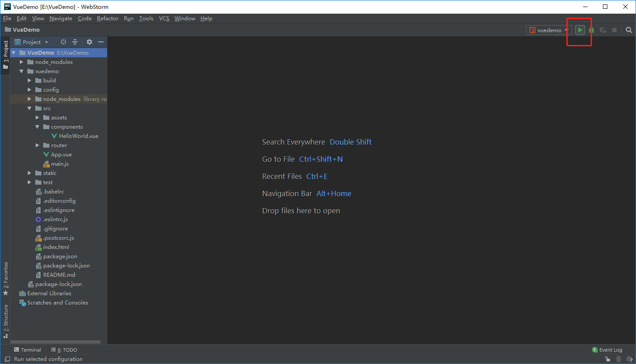Expand the build folder arrow
636x364 pixels.
point(30,80)
